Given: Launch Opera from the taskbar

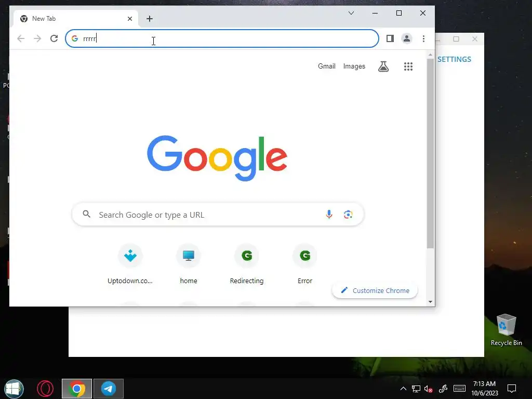Looking at the screenshot, I should 45,389.
